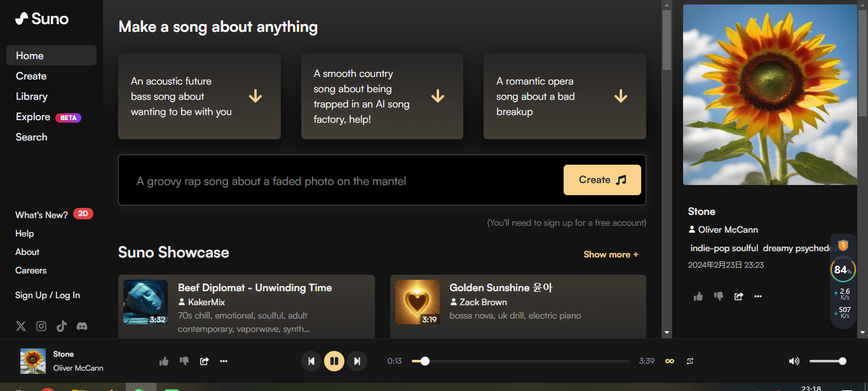This screenshot has width=868, height=391.
Task: Open the TikTok icon in the sidebar
Action: [62, 326]
